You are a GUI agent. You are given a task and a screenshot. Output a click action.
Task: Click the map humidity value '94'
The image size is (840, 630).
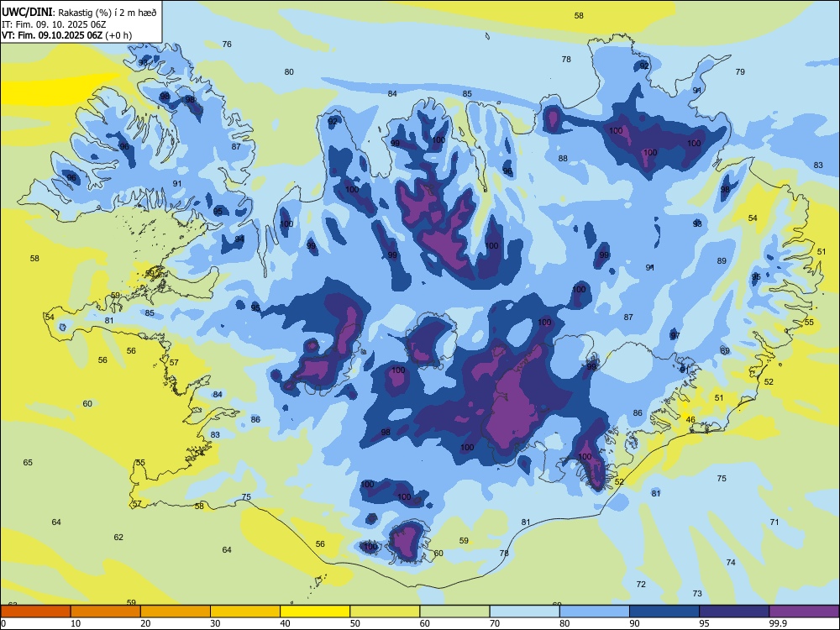[239, 239]
